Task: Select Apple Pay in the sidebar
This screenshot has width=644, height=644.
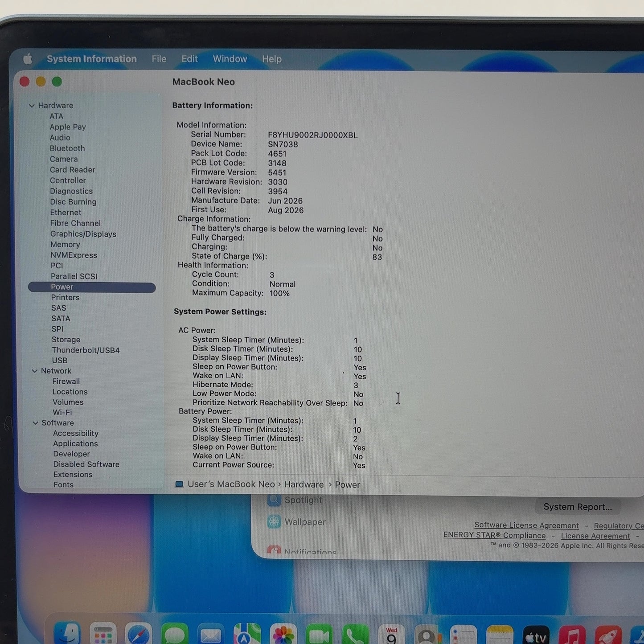Action: pyautogui.click(x=68, y=127)
